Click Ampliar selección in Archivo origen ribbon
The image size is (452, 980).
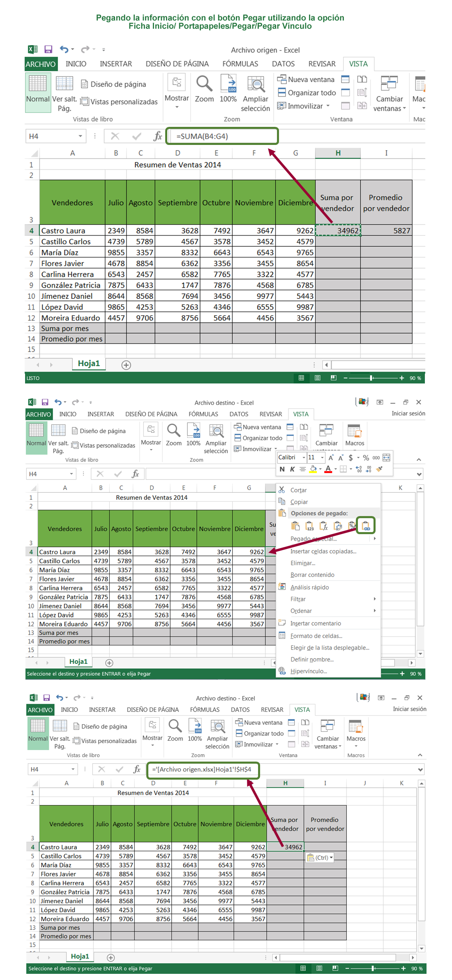256,94
